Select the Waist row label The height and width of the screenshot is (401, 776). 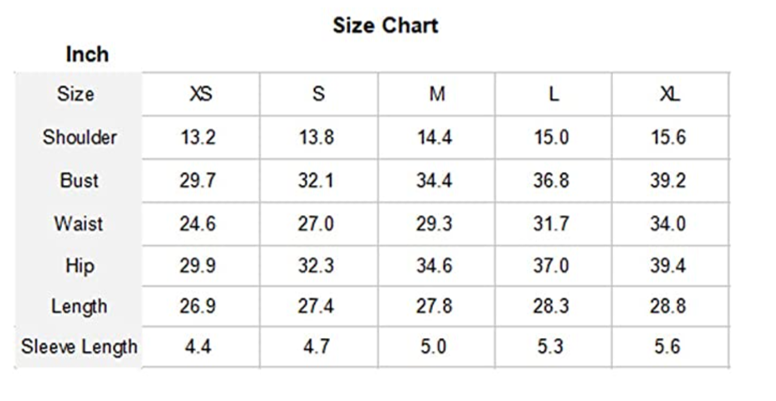[x=79, y=223]
